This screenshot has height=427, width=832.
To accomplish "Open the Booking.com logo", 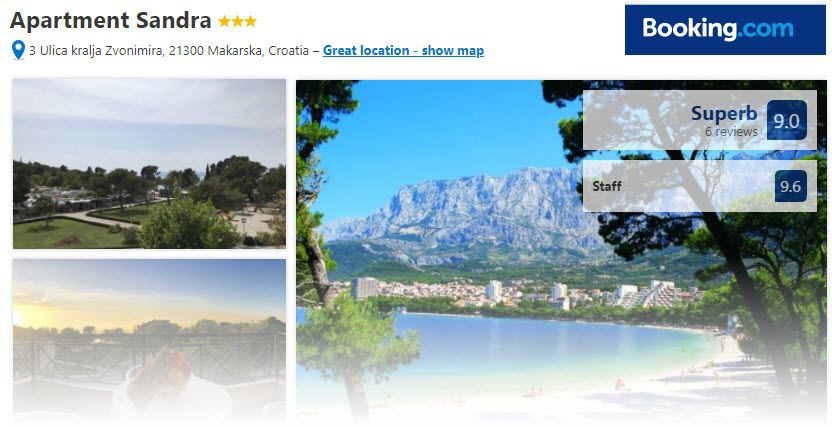I will pyautogui.click(x=725, y=30).
